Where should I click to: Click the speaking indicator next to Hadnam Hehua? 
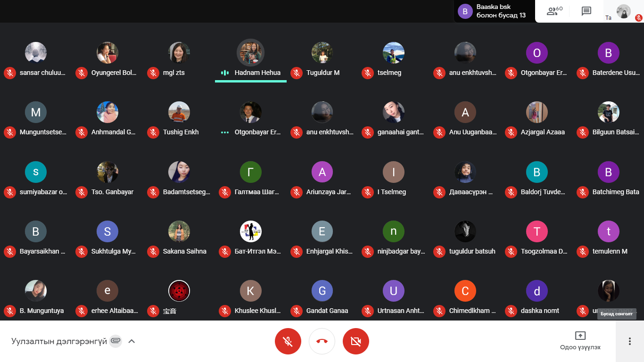coord(225,73)
